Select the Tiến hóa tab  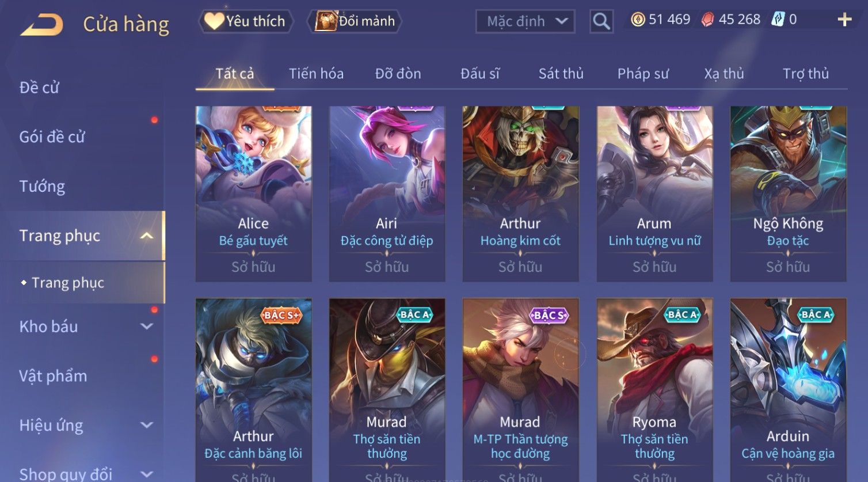point(316,74)
